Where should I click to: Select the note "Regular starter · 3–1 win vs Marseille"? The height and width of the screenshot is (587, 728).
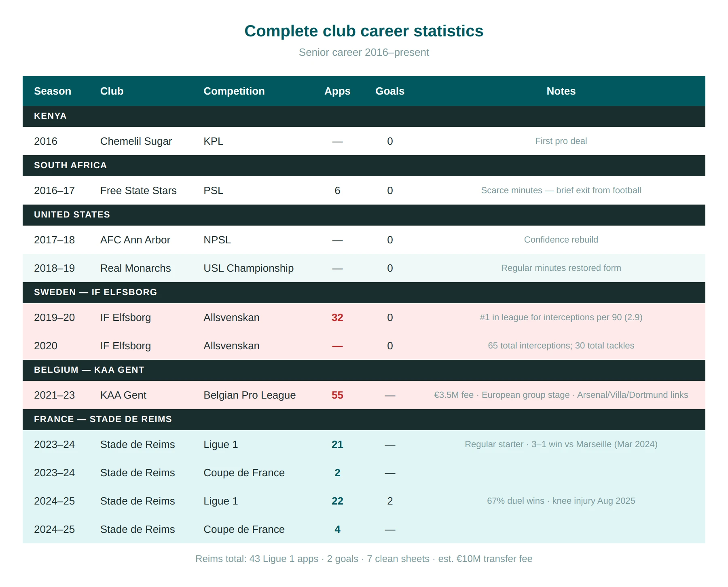click(561, 444)
